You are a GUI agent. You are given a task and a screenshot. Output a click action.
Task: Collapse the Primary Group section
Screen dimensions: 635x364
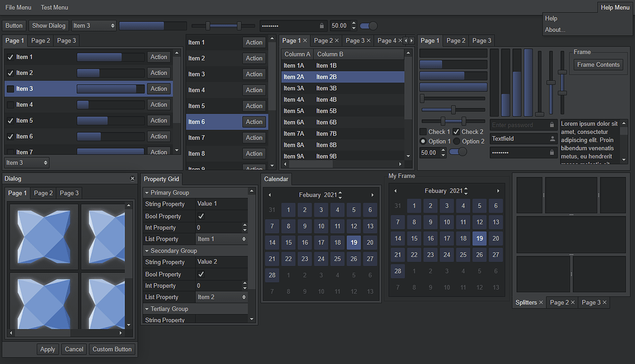pyautogui.click(x=147, y=193)
